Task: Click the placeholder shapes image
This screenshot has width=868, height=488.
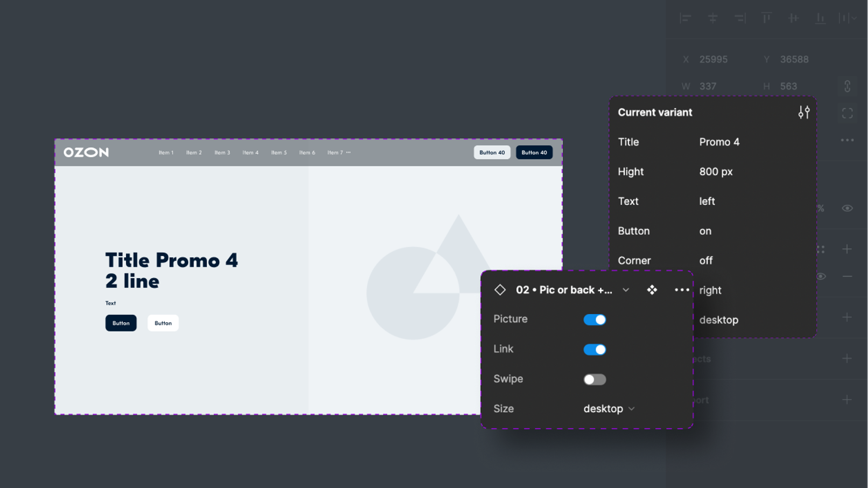Action: click(x=430, y=277)
